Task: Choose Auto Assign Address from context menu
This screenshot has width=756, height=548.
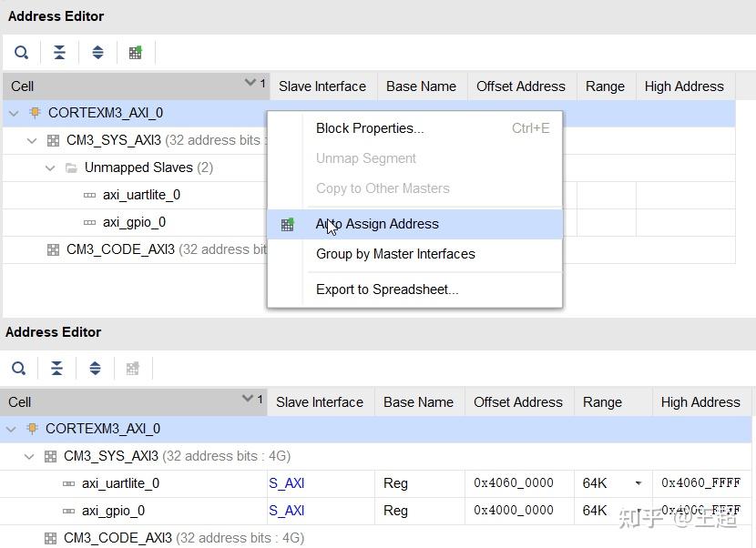Action: point(377,224)
